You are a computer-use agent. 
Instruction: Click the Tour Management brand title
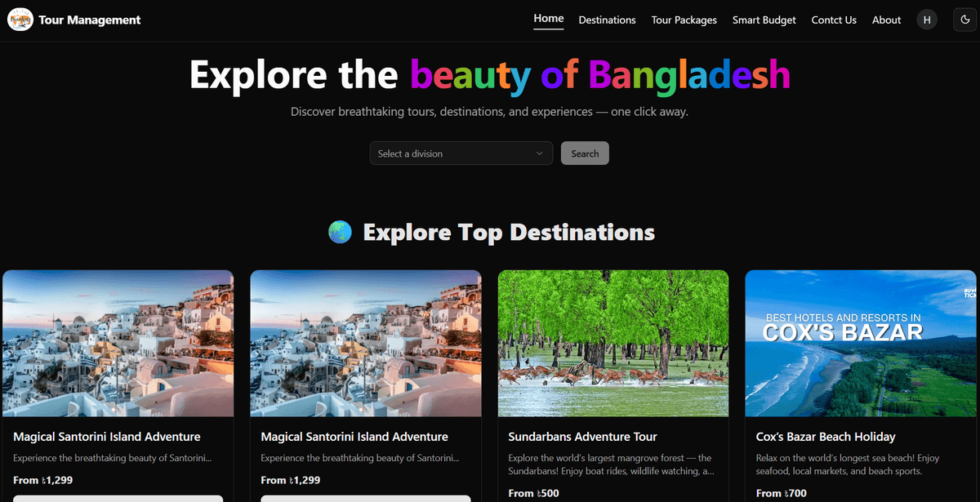[x=90, y=20]
